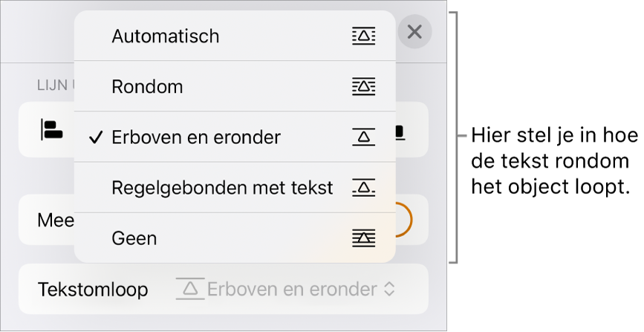Click the partly hidden align icon right of menu

[x=399, y=133]
